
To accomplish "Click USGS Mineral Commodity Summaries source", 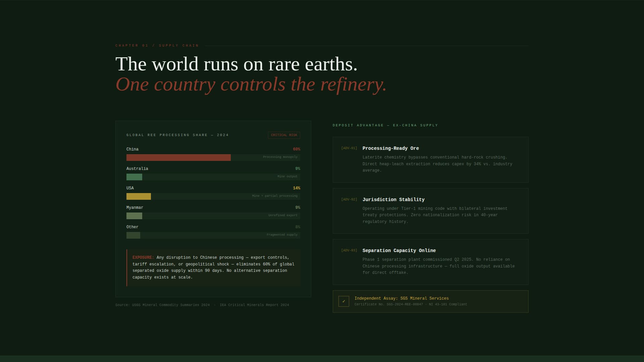I will click(171, 305).
